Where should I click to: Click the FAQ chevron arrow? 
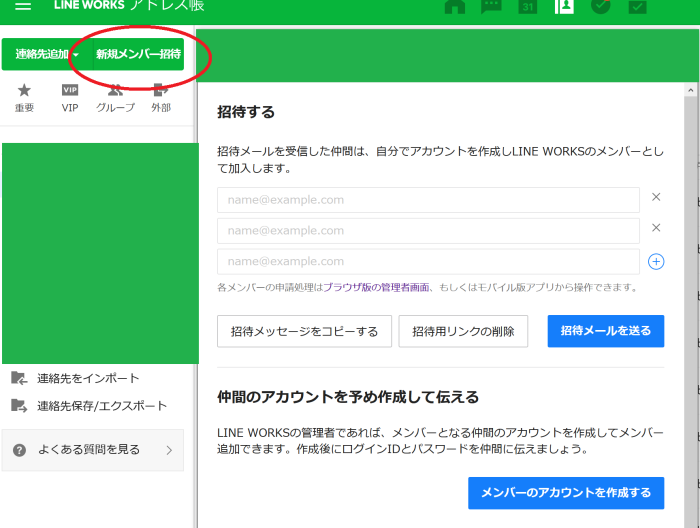[169, 450]
